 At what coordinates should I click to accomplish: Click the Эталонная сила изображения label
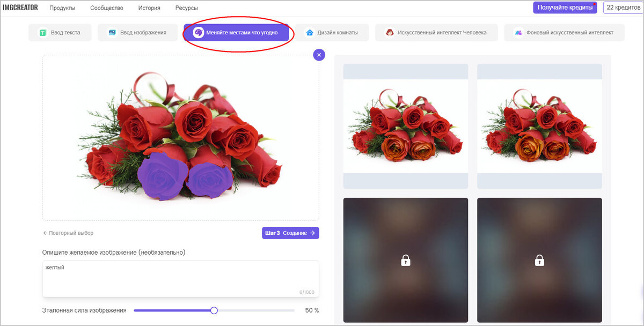click(x=84, y=310)
